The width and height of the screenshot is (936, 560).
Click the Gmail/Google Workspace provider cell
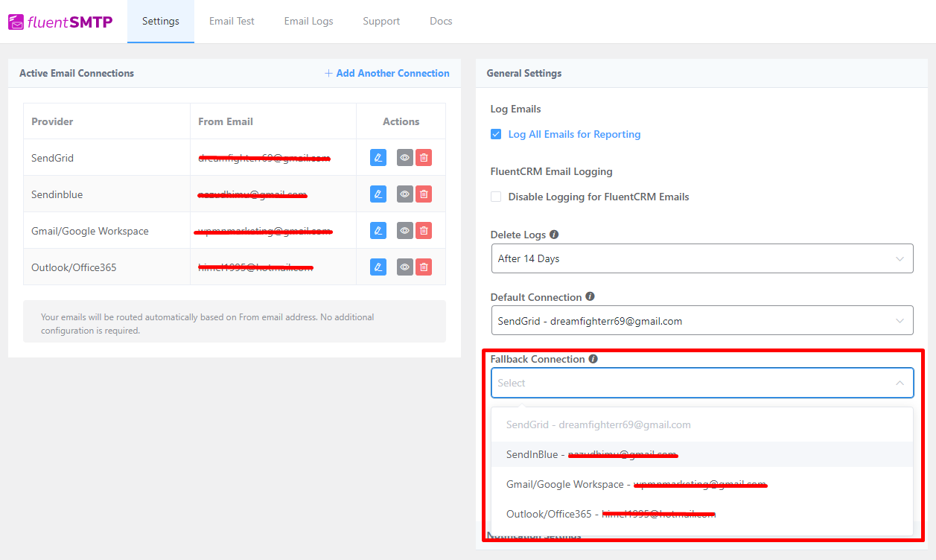pos(106,231)
